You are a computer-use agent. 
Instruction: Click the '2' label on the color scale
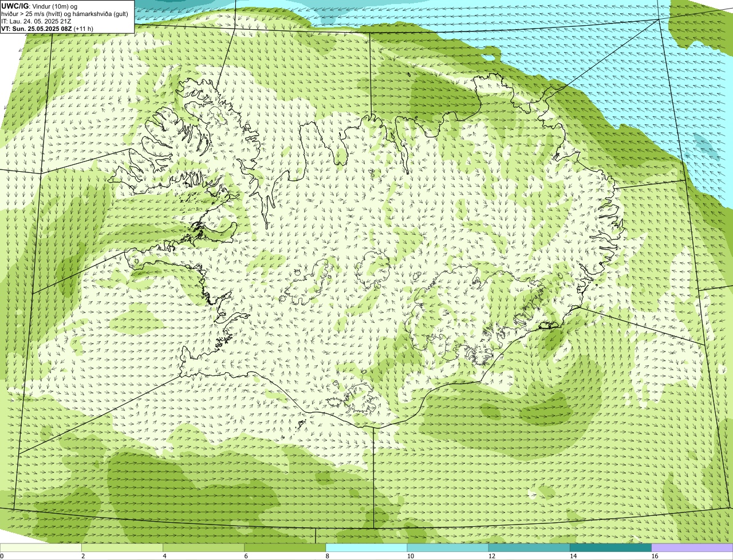point(83,556)
